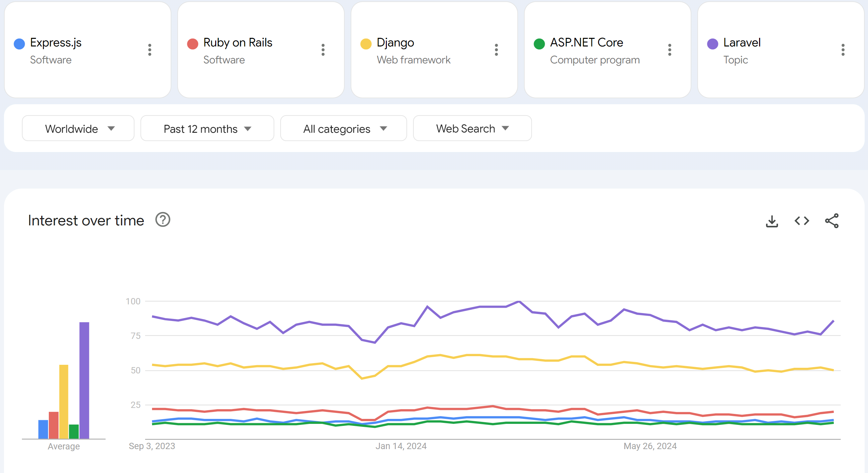This screenshot has height=473, width=868.
Task: Click the 75 y-axis value
Action: pos(135,336)
